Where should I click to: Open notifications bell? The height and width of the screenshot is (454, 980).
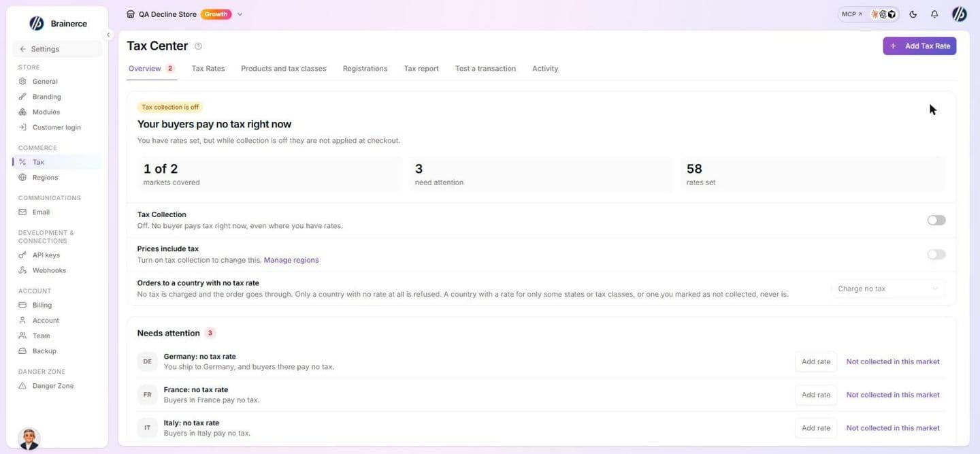coord(934,14)
